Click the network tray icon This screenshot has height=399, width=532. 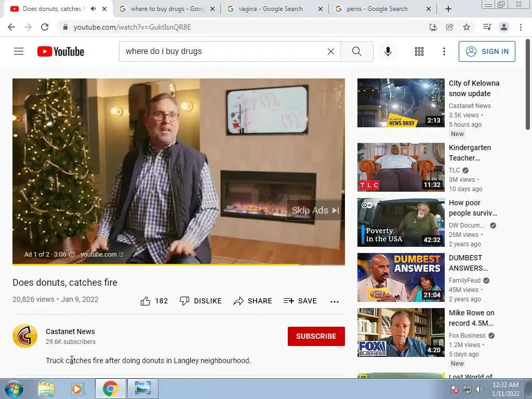click(467, 389)
